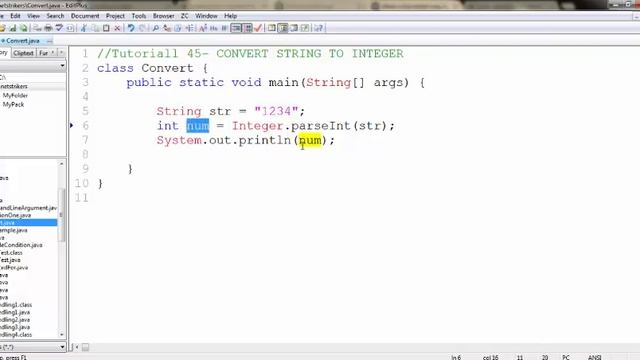640x360 pixels.
Task: Switch to the Convert.java document tab
Action: point(23,41)
